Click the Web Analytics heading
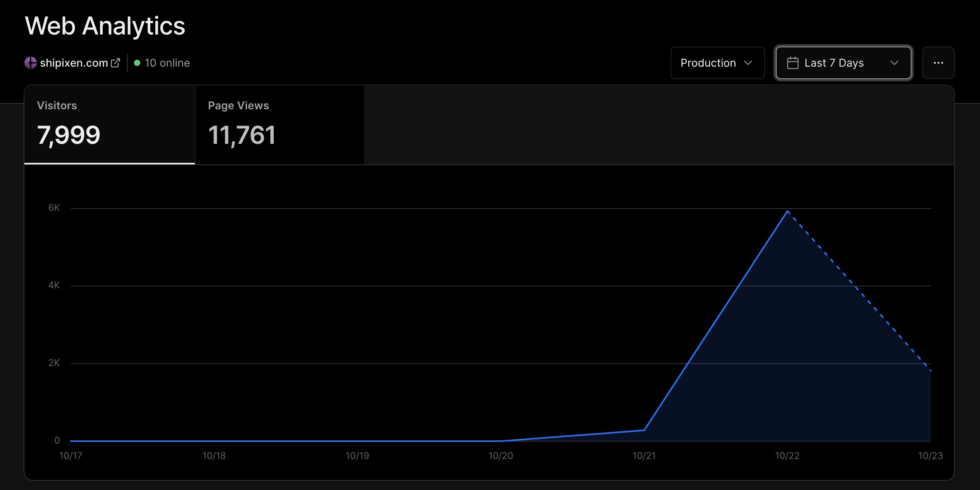The height and width of the screenshot is (490, 980). click(x=105, y=26)
